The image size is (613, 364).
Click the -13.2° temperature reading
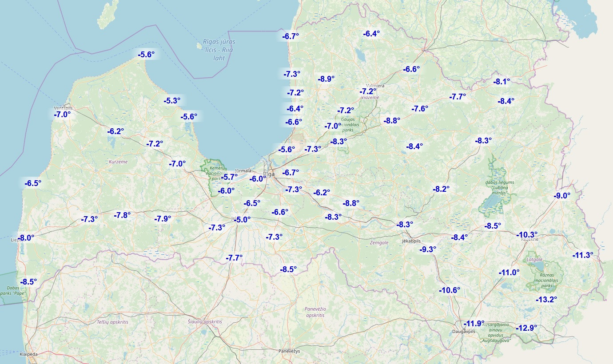point(546,300)
